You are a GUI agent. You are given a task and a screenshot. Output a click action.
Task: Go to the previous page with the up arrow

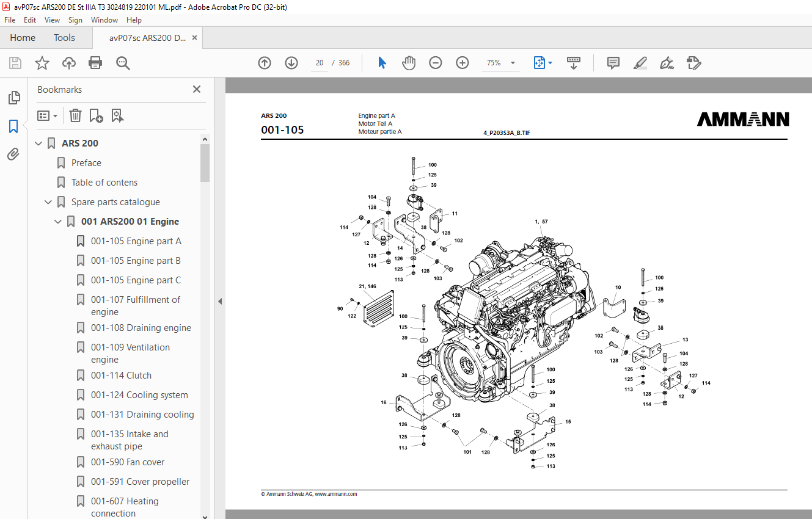point(265,63)
